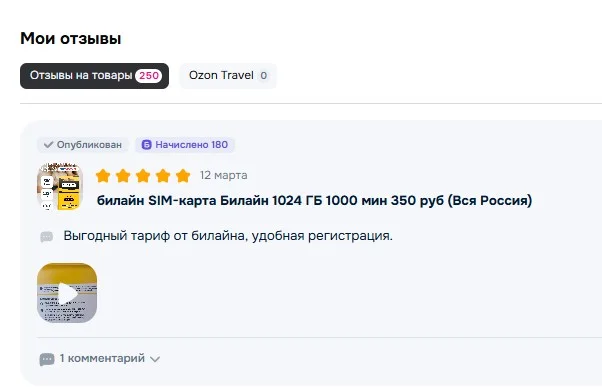Image resolution: width=602 pixels, height=387 pixels.
Task: Open the Начислено 180 bonus chip
Action: (x=185, y=145)
